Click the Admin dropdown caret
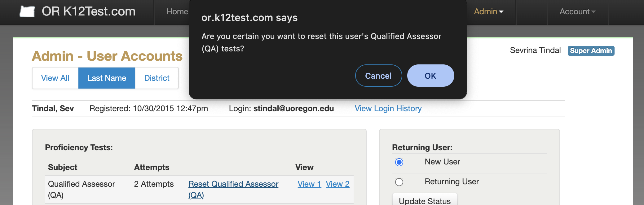 coord(501,12)
